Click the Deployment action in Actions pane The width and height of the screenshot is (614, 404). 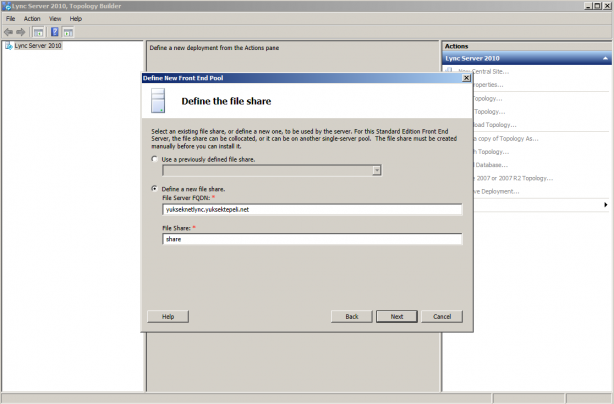(x=497, y=191)
